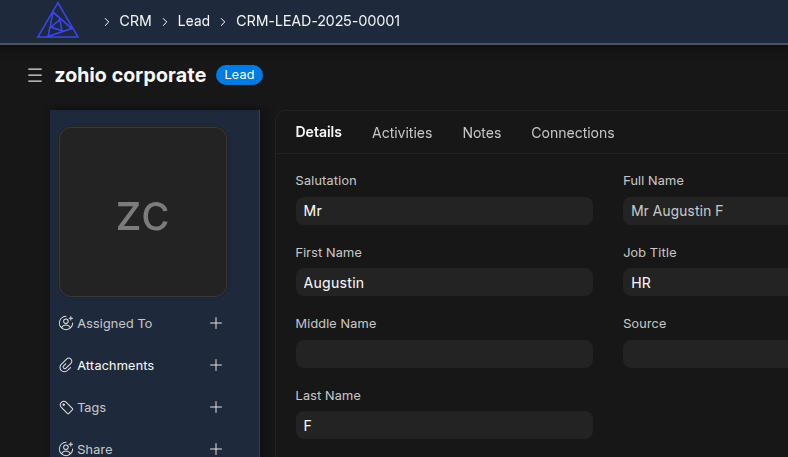
Task: Go to the Connections tab
Action: click(x=572, y=132)
